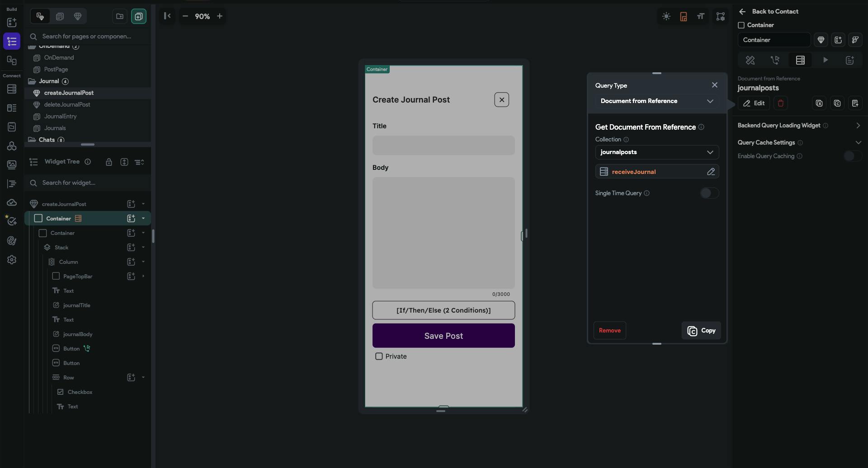The width and height of the screenshot is (868, 468).
Task: Click the widget tree vertical scrollbar
Action: pyautogui.click(x=153, y=236)
